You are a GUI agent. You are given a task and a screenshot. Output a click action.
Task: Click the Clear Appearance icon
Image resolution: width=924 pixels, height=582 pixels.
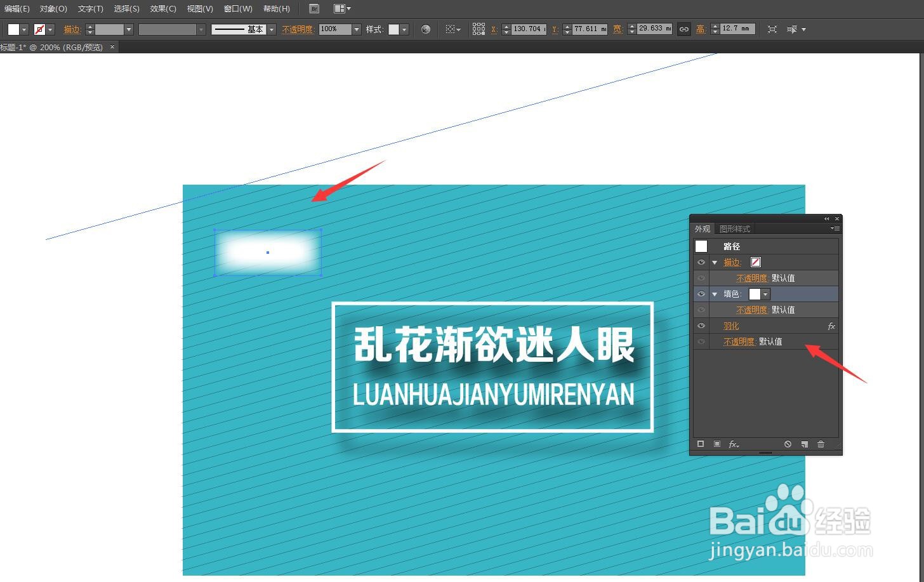tap(788, 444)
